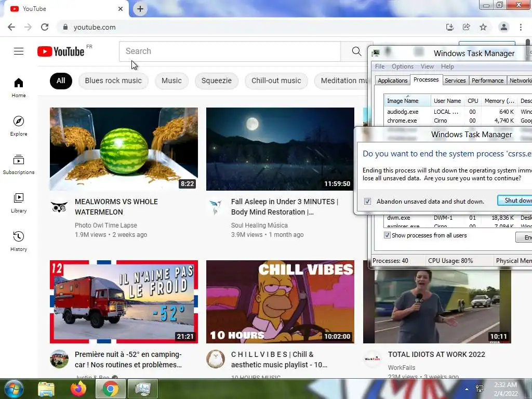
Task: Open Task Manager Options menu
Action: [403, 66]
